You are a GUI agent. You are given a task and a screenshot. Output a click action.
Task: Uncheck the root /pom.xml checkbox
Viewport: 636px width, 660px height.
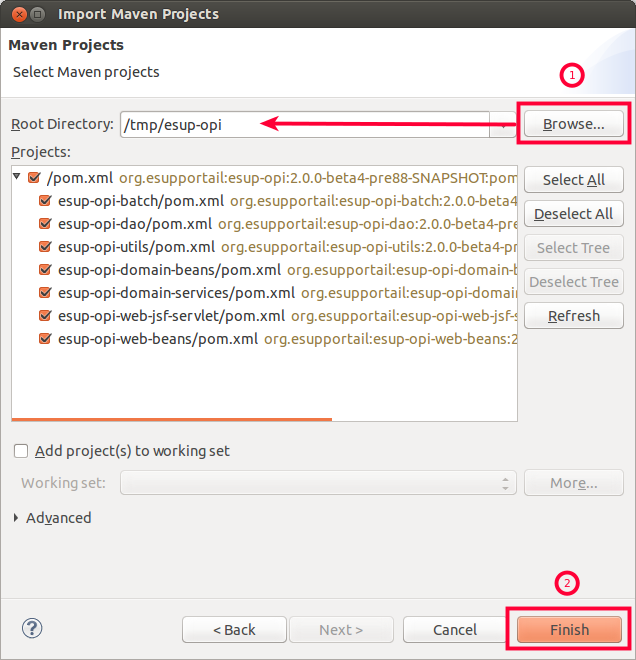pos(35,179)
